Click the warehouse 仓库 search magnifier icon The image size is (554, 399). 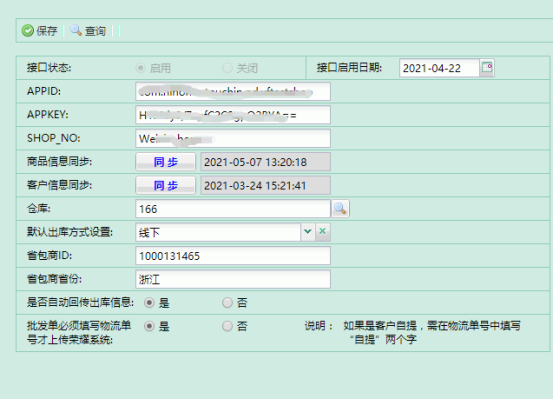[x=340, y=209]
